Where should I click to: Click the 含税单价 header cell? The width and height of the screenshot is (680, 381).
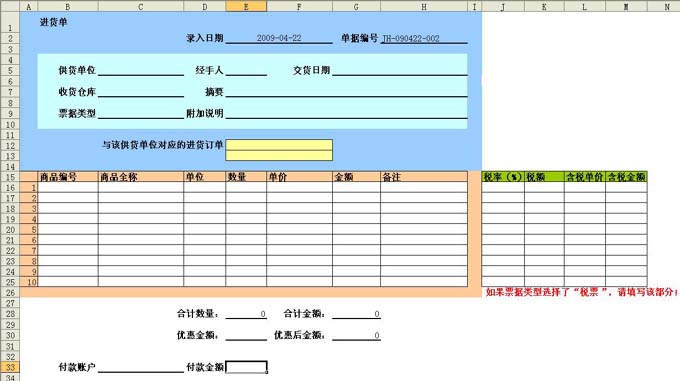585,177
